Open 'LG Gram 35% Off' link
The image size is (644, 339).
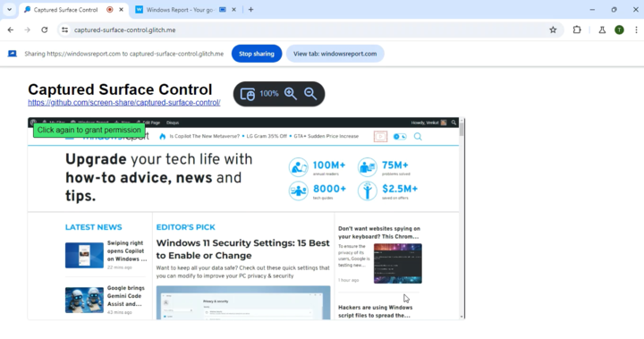point(267,136)
